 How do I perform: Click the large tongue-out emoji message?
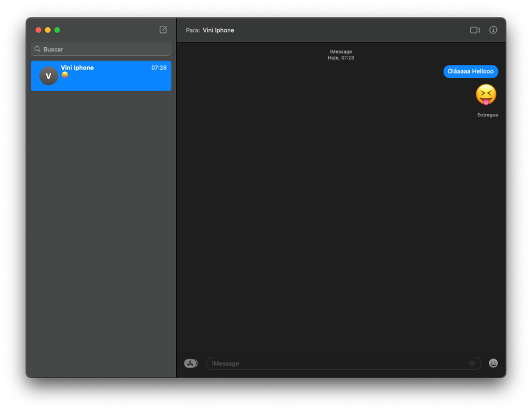coord(486,95)
